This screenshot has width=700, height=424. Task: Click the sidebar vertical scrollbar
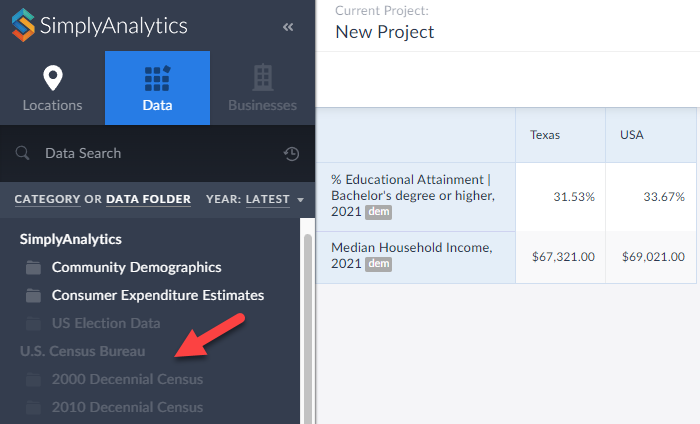pyautogui.click(x=307, y=330)
